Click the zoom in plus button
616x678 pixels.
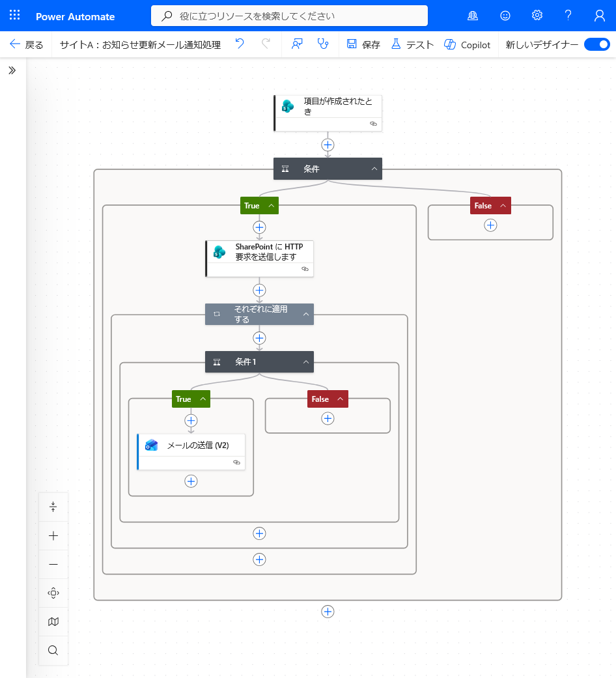point(53,536)
